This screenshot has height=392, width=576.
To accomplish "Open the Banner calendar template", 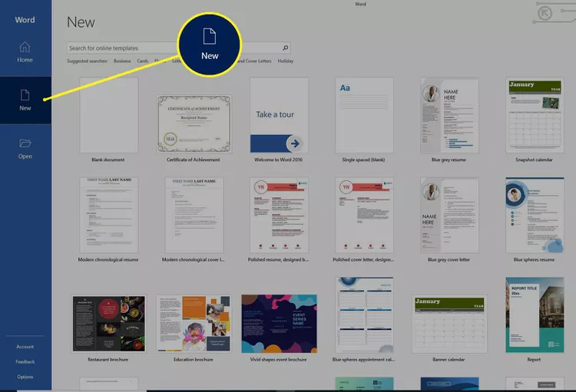I will tap(449, 323).
